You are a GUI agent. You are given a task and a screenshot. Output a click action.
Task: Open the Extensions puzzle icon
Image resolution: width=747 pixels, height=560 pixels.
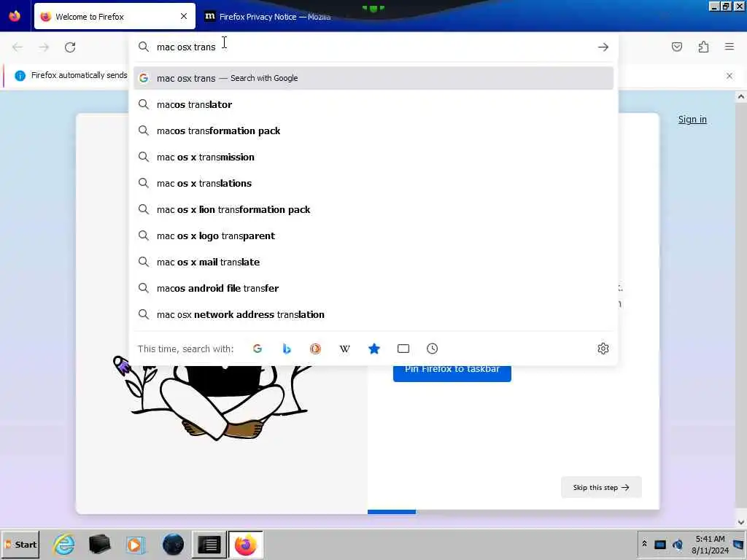(x=703, y=47)
